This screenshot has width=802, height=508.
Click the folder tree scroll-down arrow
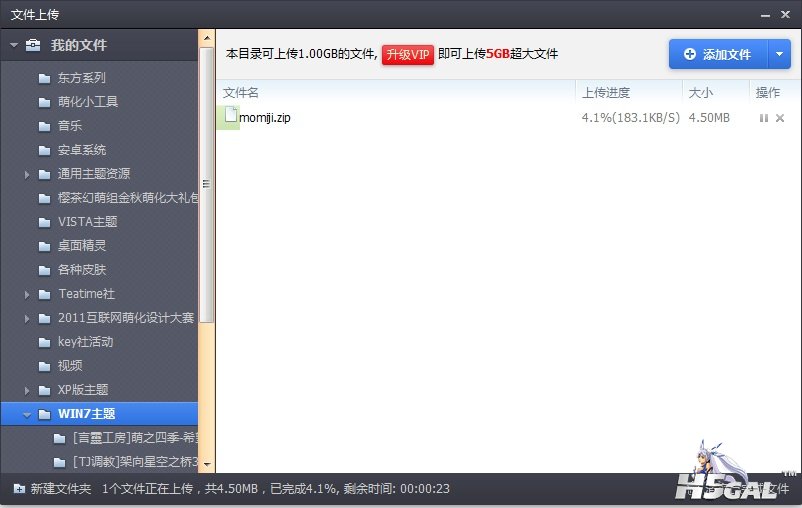point(207,464)
